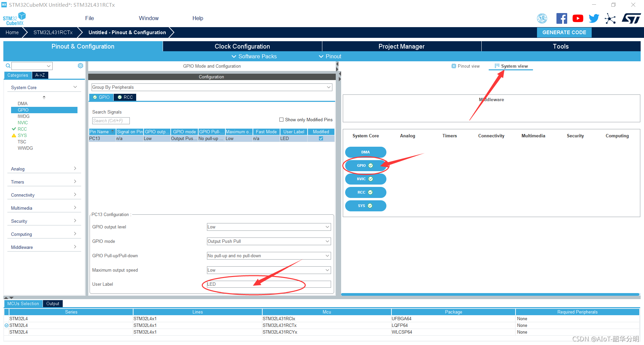Viewport: 644px width, 345px height.
Task: Go to Home breadcrumb
Action: (12, 32)
